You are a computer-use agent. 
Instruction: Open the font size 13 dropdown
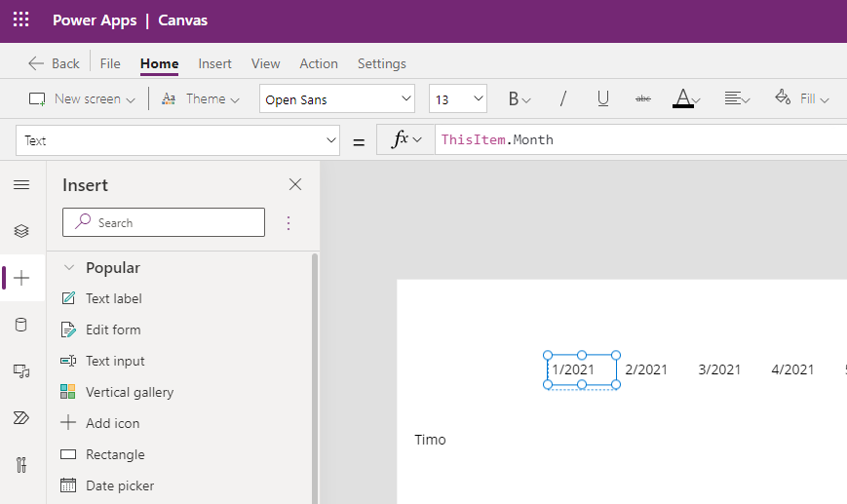pos(458,99)
